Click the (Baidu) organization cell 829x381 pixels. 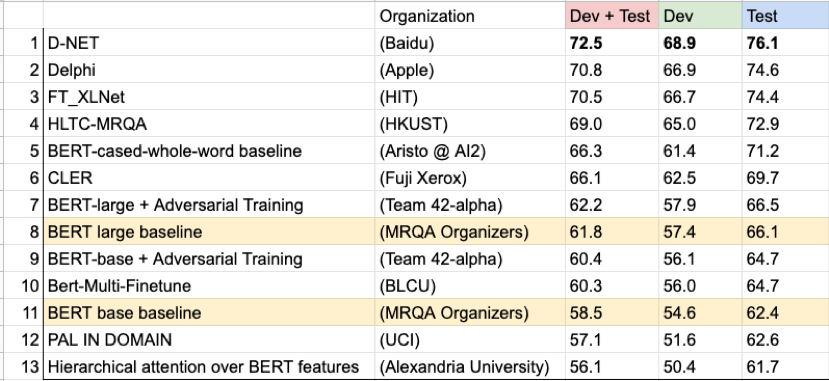click(x=470, y=43)
